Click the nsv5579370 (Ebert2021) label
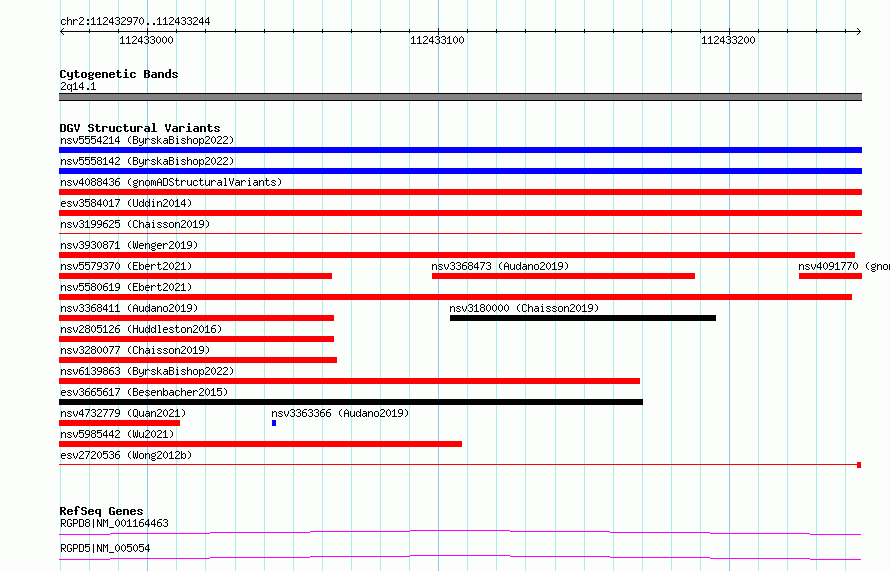This screenshot has width=890, height=571. (x=126, y=266)
